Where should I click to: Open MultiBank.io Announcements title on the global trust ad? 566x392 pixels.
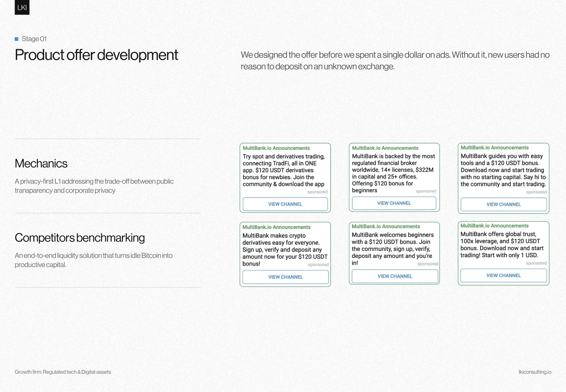pyautogui.click(x=494, y=226)
